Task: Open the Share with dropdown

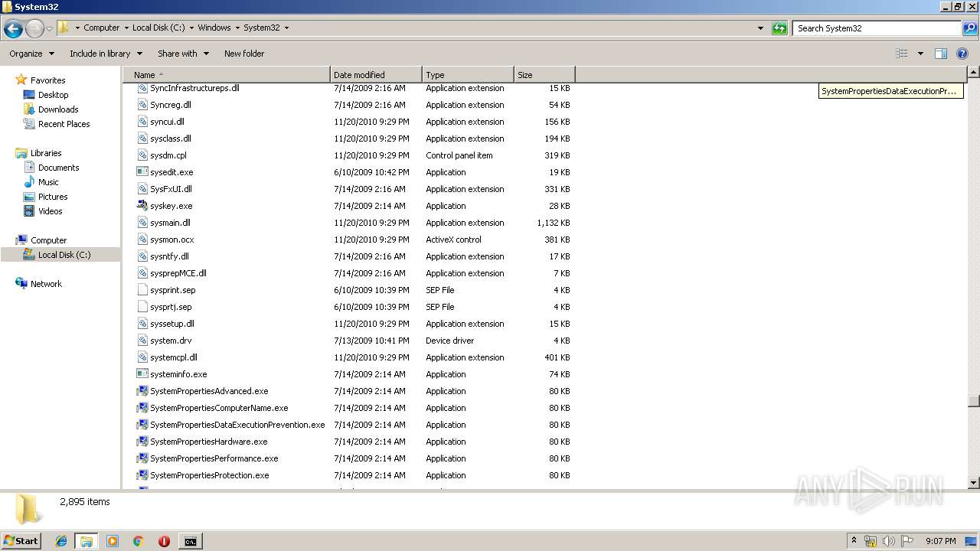Action: click(183, 54)
